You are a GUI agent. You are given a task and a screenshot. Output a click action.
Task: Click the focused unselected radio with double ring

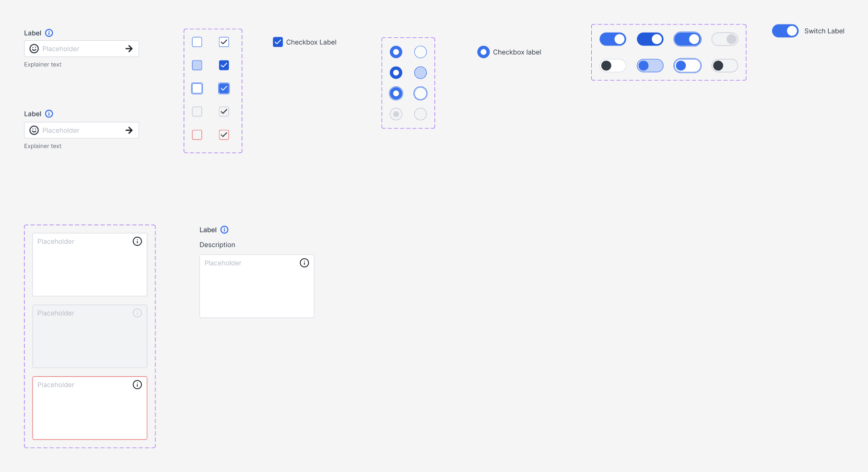[x=421, y=93]
